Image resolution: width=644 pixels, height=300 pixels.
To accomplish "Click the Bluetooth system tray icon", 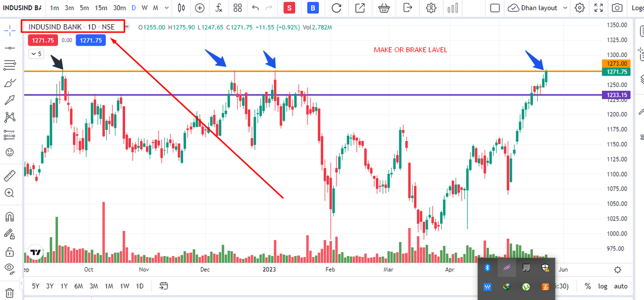I will [488, 267].
